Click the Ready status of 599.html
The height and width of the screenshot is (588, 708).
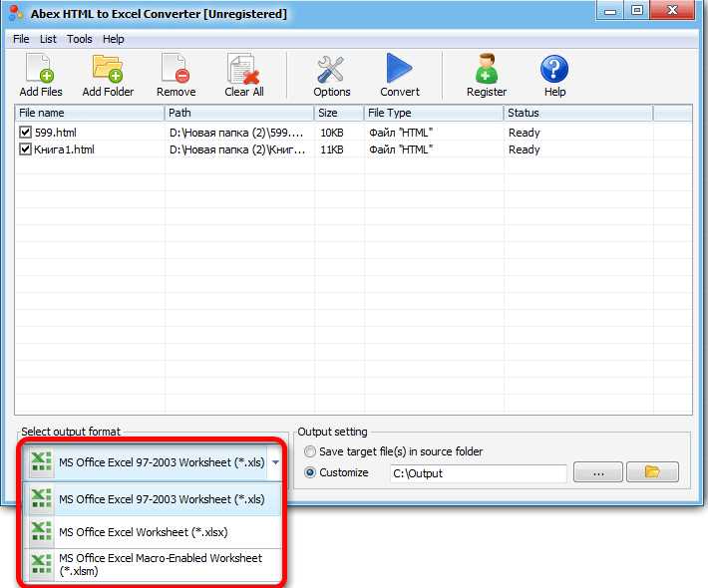click(x=525, y=133)
